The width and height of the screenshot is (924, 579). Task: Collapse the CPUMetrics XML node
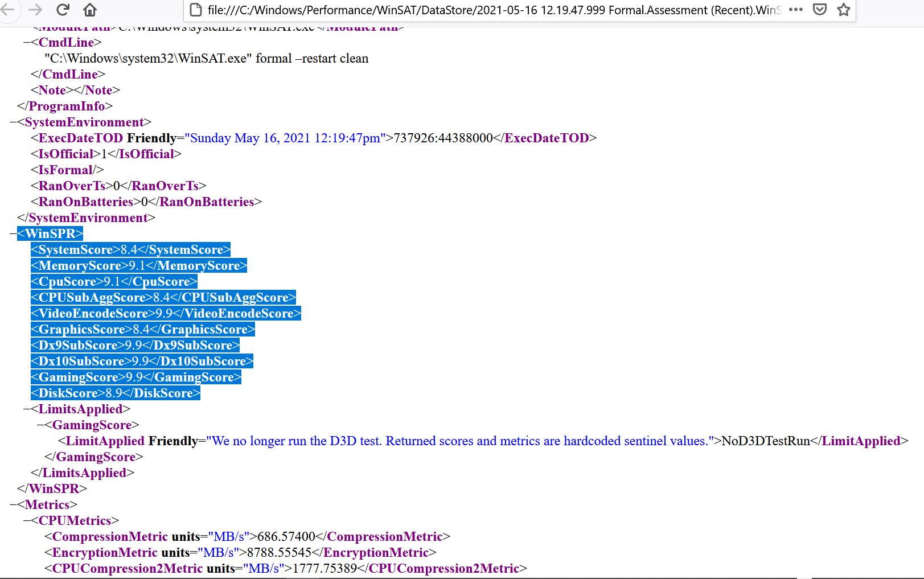[27, 521]
